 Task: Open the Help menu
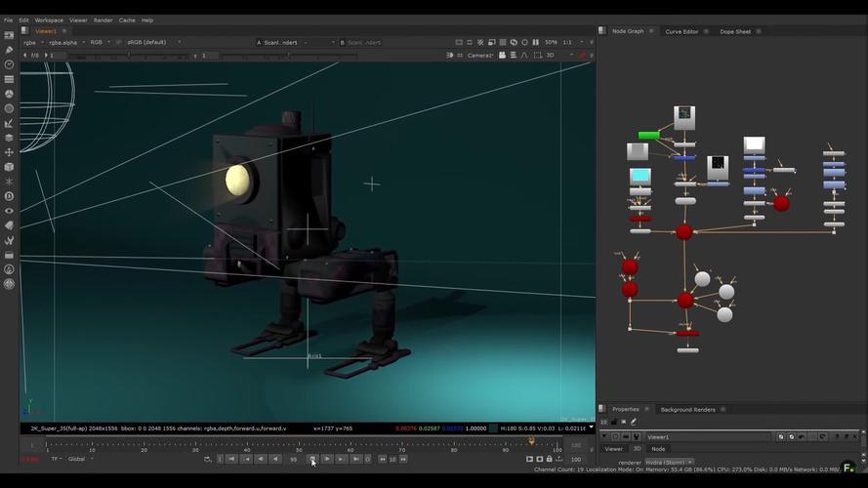click(x=147, y=20)
